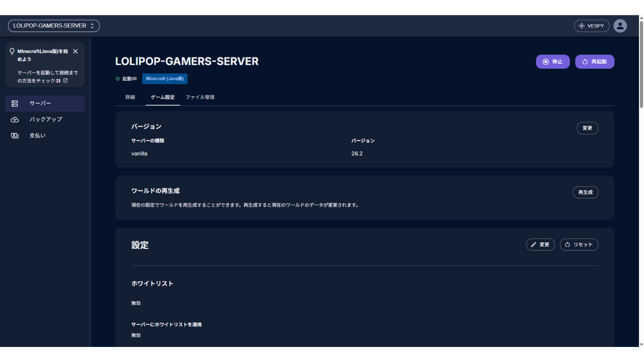Switch to the ファイル管理 tab
The width and height of the screenshot is (644, 362).
click(x=200, y=97)
